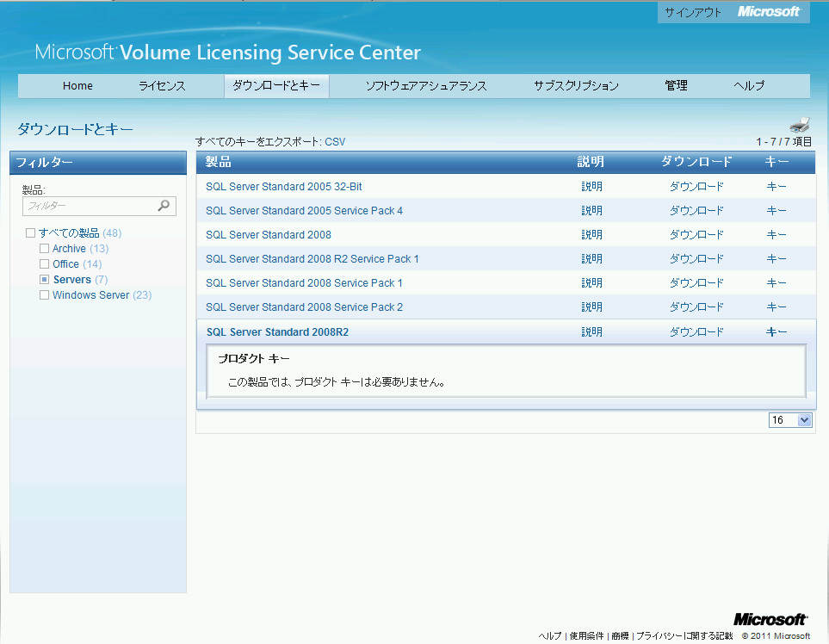Click the Archive (13) filter label
Image resolution: width=829 pixels, height=644 pixels.
(80, 249)
